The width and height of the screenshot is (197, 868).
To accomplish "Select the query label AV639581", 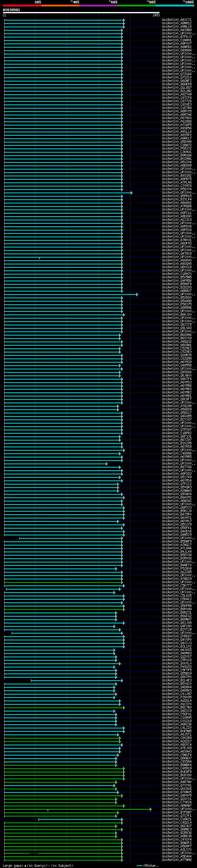I will pyautogui.click(x=11, y=10).
